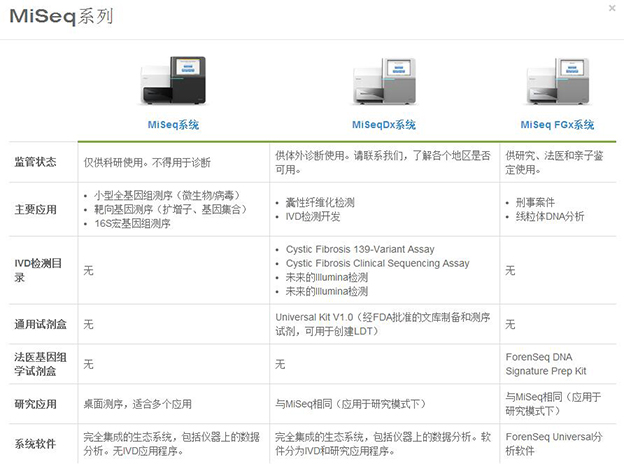
Task: Select the 系统软件 row label
Action: pos(35,444)
